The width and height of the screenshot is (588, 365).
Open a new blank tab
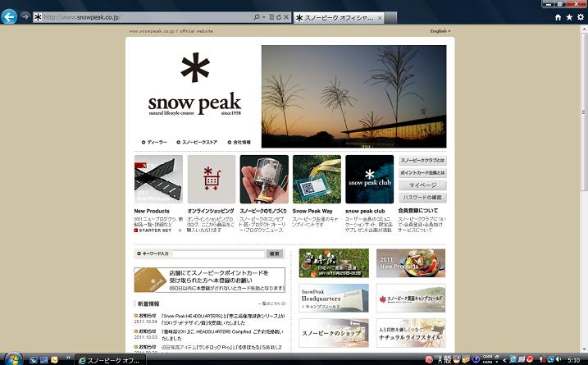[x=390, y=17]
